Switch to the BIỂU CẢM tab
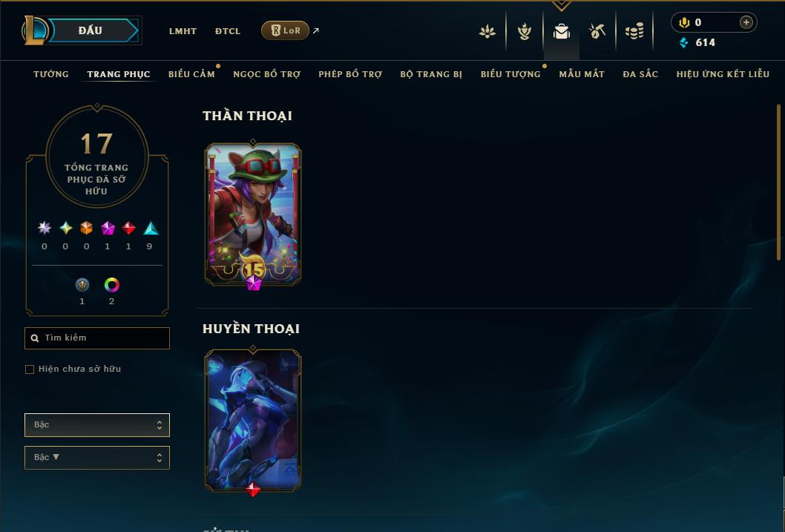785x532 pixels. click(191, 74)
